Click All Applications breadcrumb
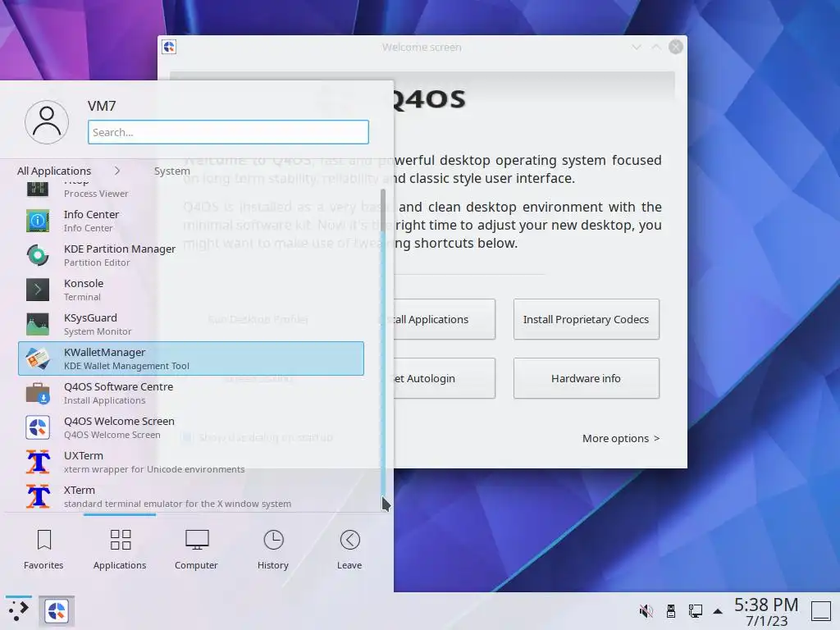840x630 pixels. 54,171
